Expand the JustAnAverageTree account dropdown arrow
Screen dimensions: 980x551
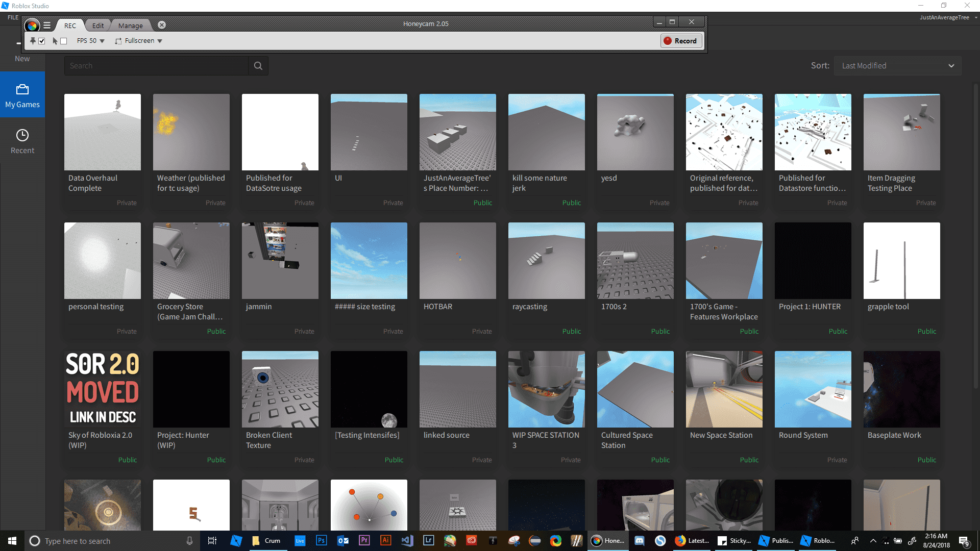tap(975, 17)
